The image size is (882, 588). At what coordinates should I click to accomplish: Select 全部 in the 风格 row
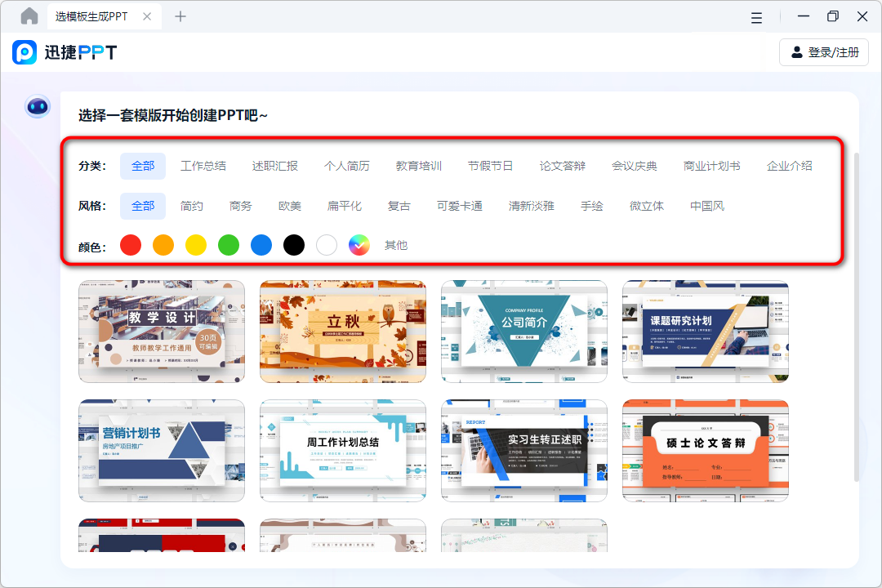pyautogui.click(x=143, y=206)
